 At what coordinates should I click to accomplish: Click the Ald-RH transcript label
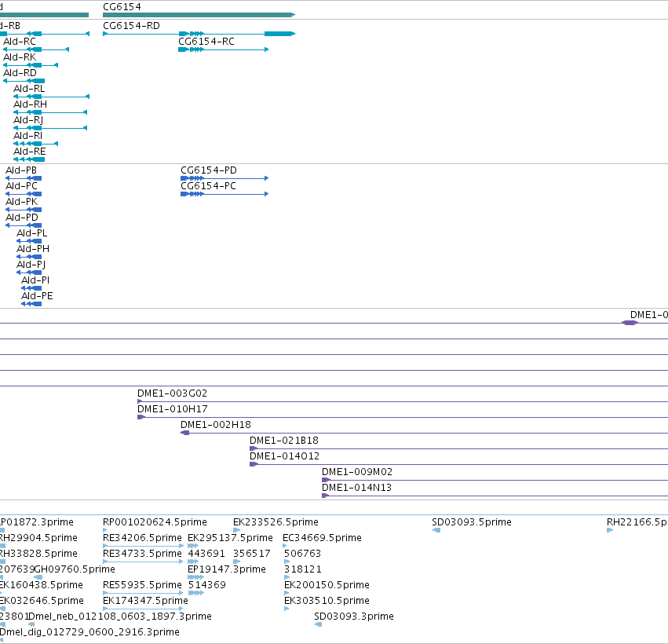(x=31, y=104)
